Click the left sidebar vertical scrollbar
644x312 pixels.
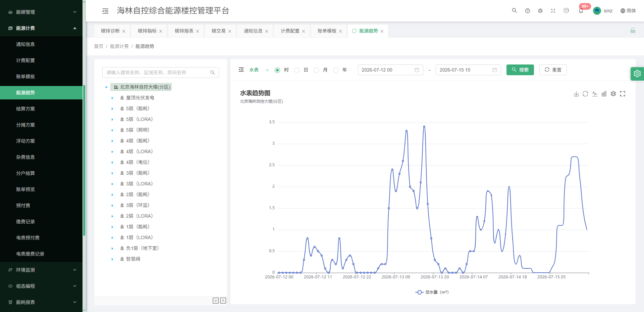point(84,161)
